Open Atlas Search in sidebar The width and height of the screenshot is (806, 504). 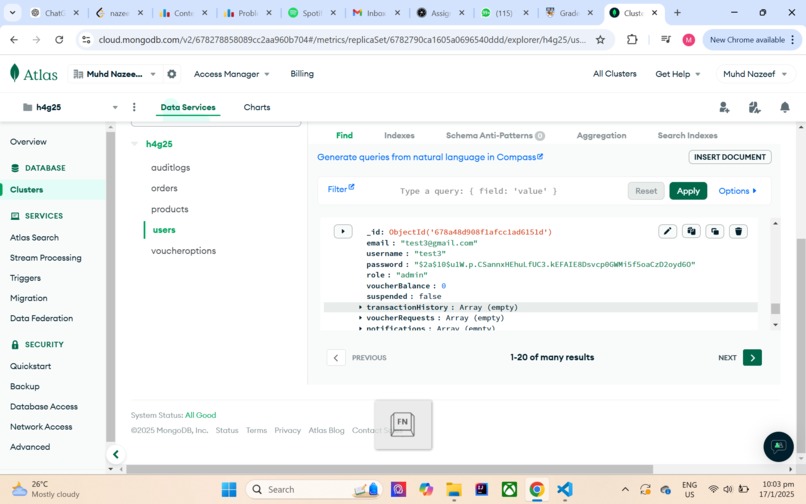[34, 237]
